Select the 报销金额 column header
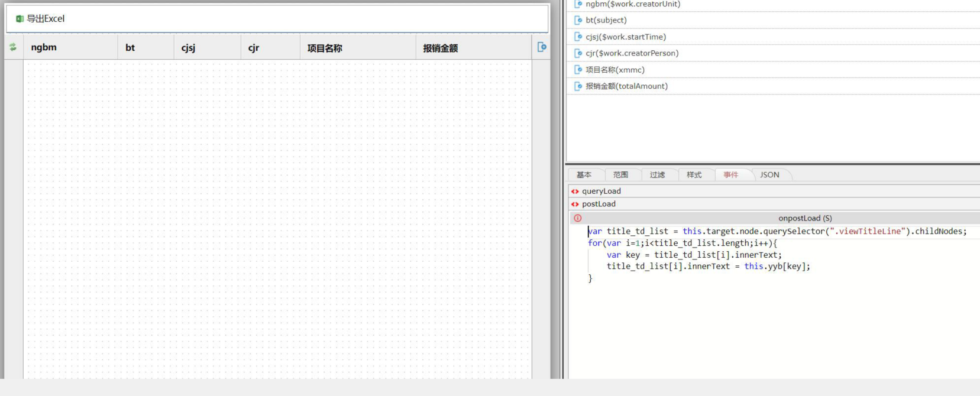The height and width of the screenshot is (396, 980). click(441, 48)
